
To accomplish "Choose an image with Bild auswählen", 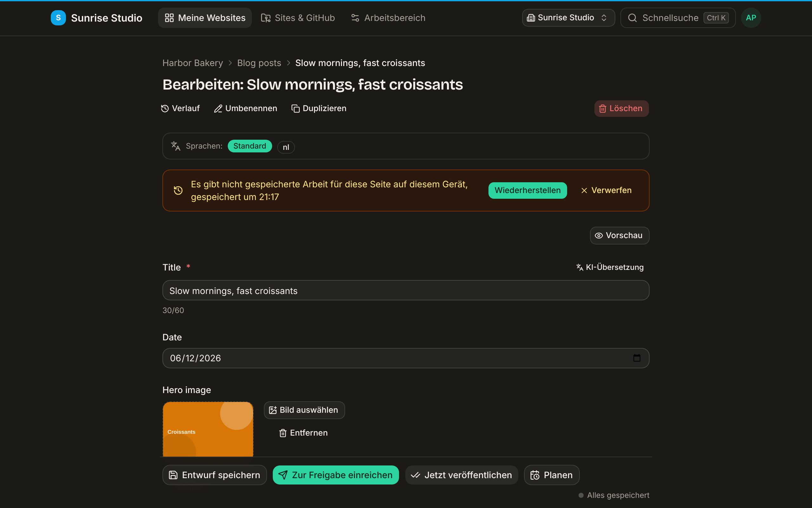I will pos(304,410).
